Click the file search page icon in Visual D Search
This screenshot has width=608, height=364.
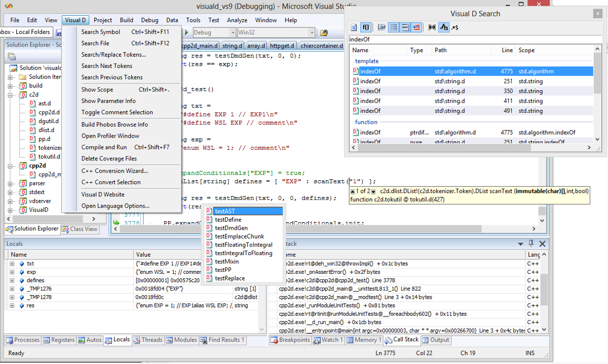pyautogui.click(x=354, y=27)
